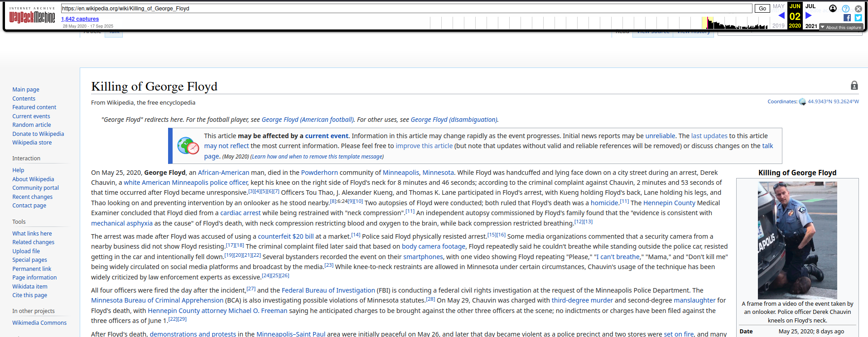Viewport: 868px width, 337px height.
Task: Open the Contact page link
Action: point(29,206)
